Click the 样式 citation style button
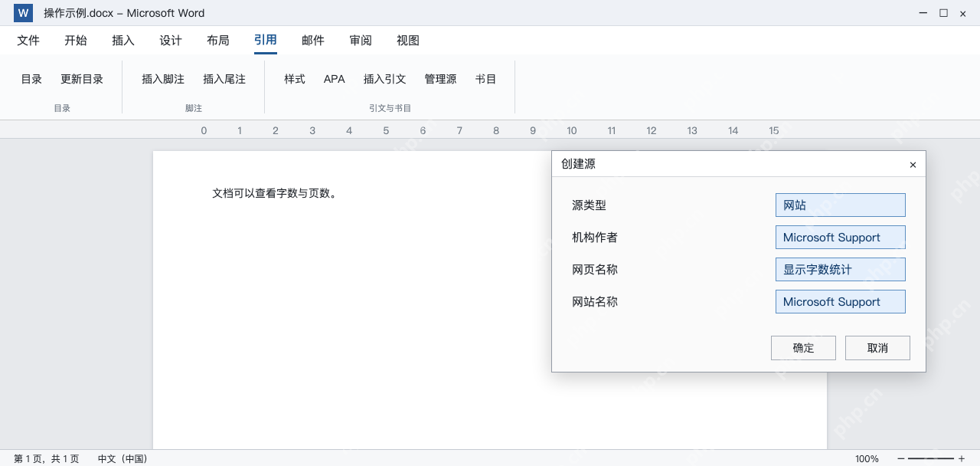Image resolution: width=980 pixels, height=466 pixels. [295, 79]
